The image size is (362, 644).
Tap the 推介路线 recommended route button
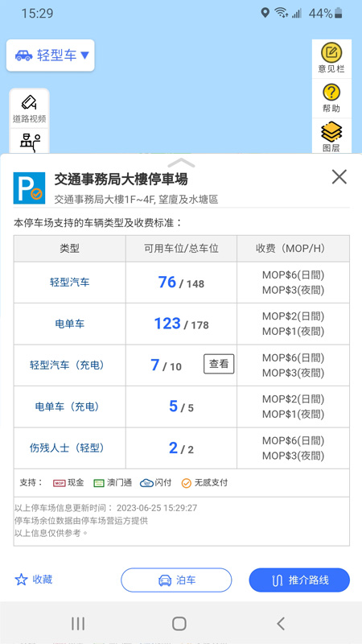(x=299, y=580)
